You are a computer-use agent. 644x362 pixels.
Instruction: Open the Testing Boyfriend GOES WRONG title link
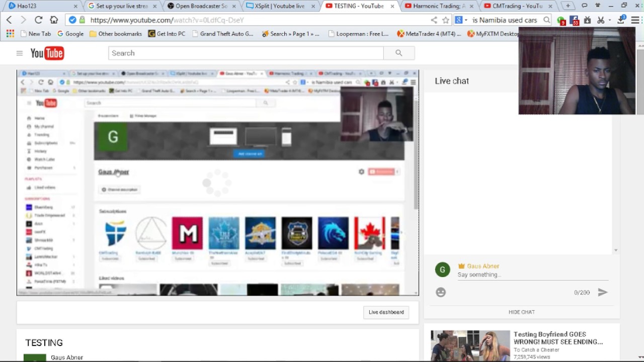tap(558, 338)
